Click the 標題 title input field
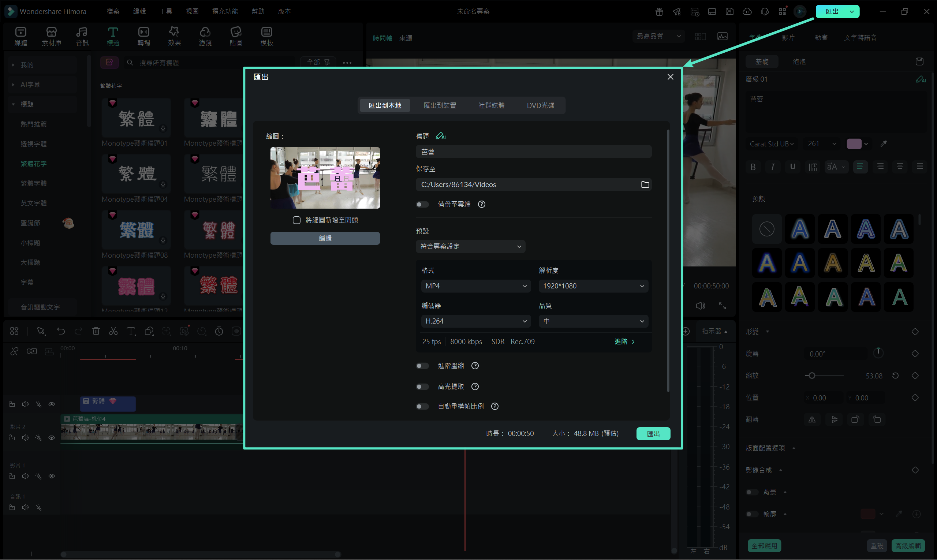937x560 pixels. click(533, 152)
